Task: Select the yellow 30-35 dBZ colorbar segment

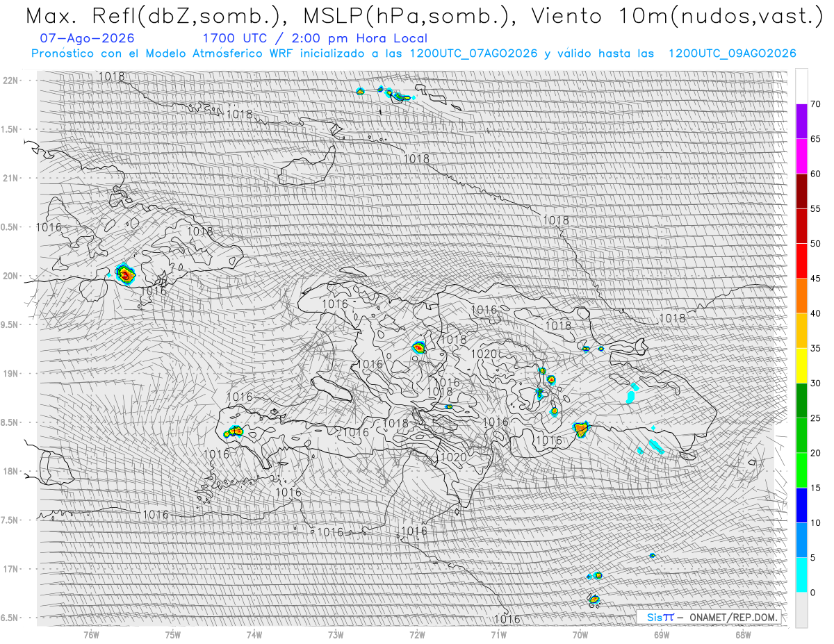Action: (x=801, y=365)
